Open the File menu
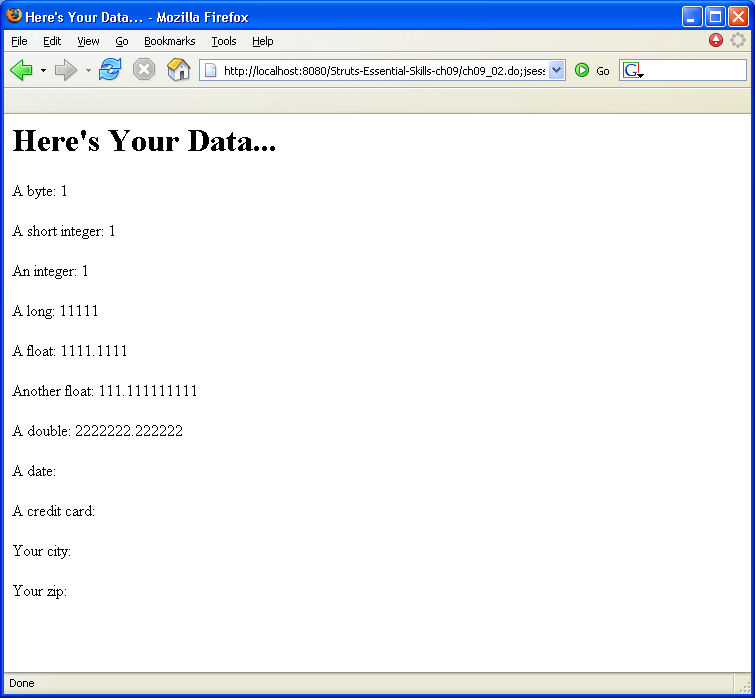 (19, 41)
